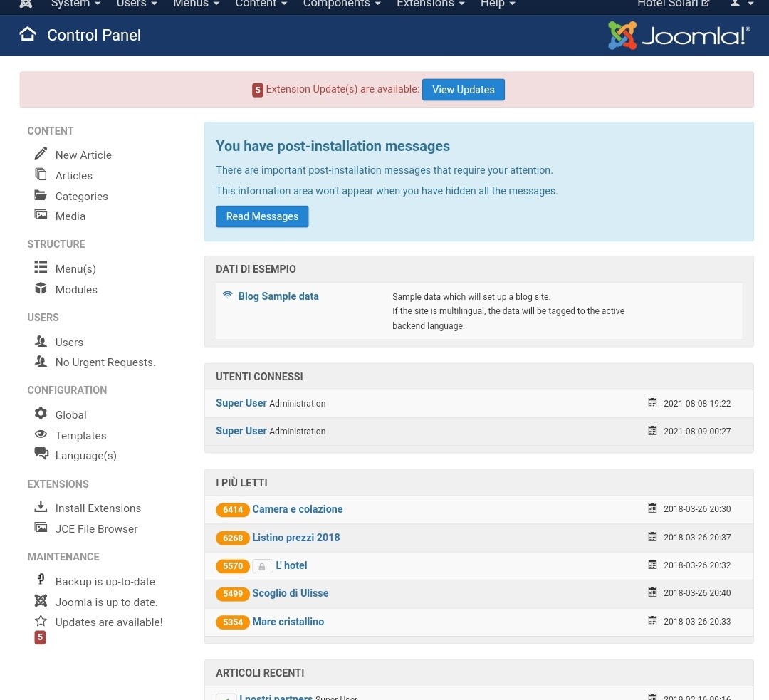Open the Listino prezzi 2018 article

tap(295, 537)
